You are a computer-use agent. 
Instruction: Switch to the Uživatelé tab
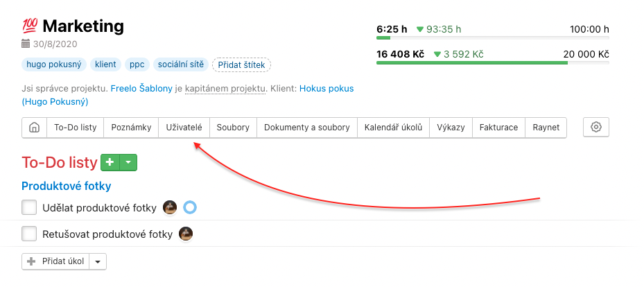[184, 128]
